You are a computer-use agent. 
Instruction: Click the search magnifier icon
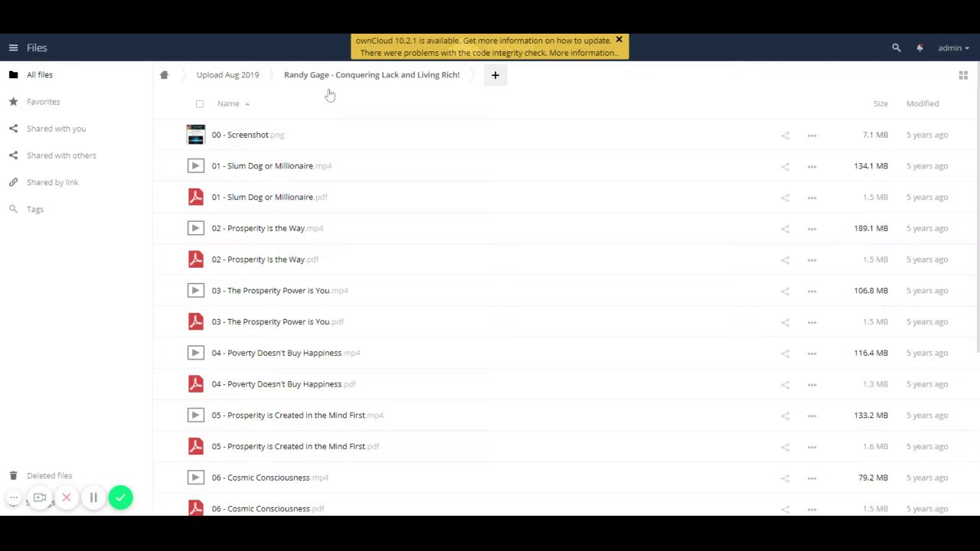(x=897, y=47)
